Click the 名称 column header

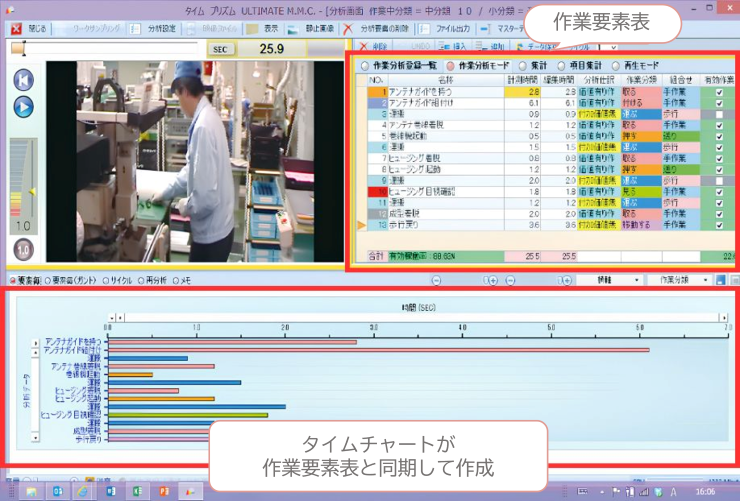pos(446,80)
